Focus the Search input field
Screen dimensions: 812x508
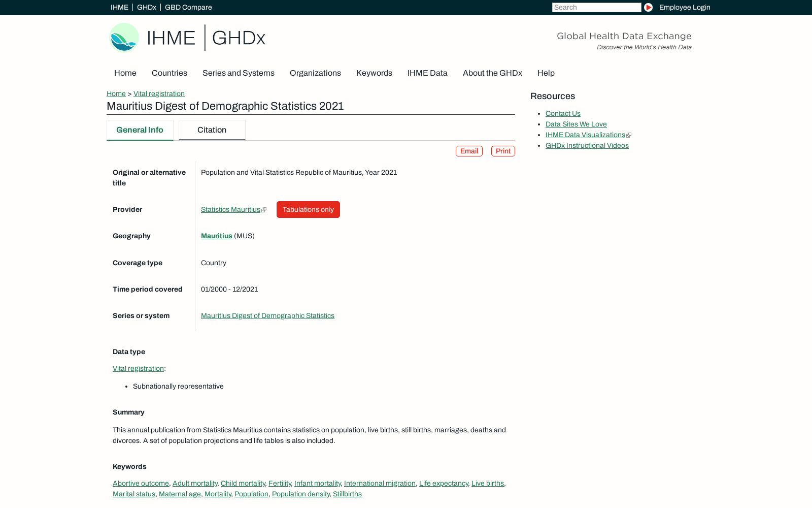tap(596, 7)
